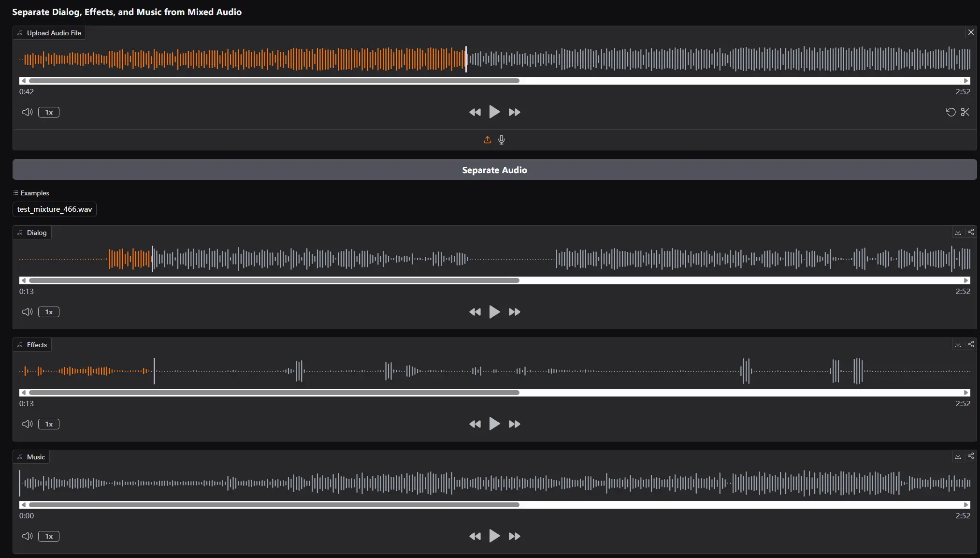Click the 0:42 uploaded audio timestamp

pyautogui.click(x=27, y=91)
